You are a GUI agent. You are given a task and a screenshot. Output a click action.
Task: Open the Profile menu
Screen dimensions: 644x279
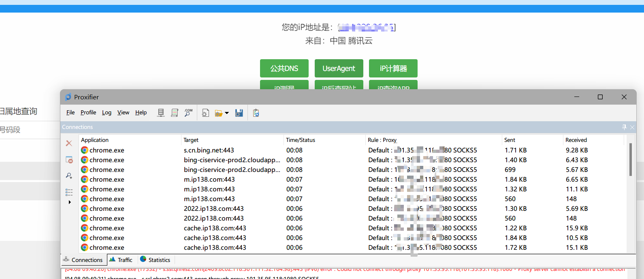88,112
